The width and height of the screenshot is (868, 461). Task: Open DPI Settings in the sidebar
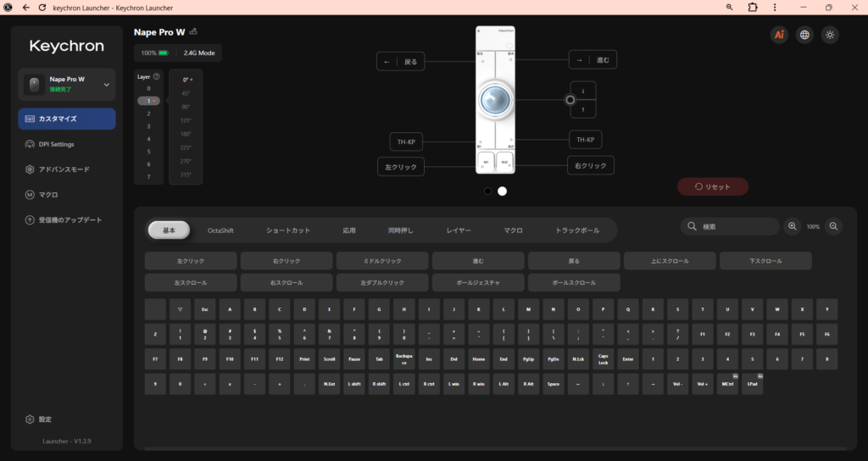click(x=67, y=144)
